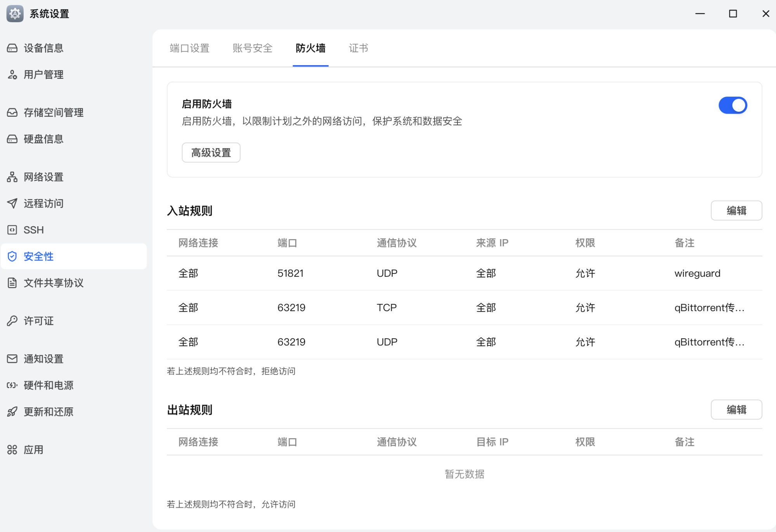
Task: Disable the firewall toggle switch
Action: (x=732, y=106)
